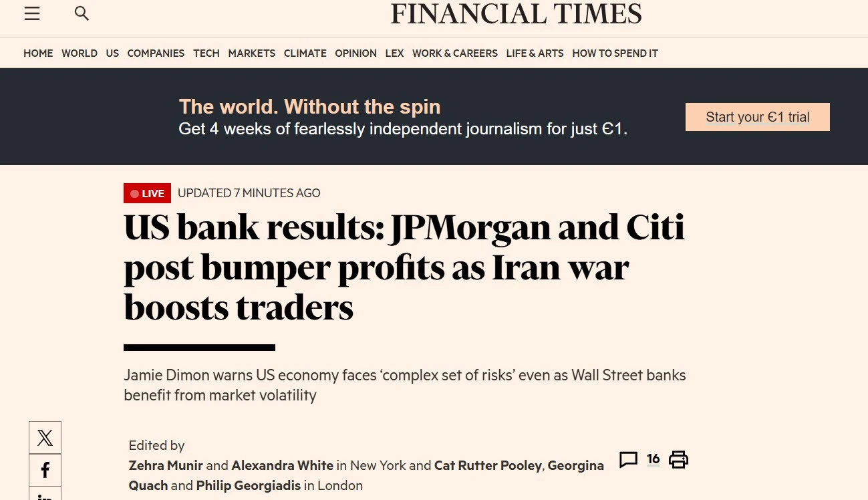The width and height of the screenshot is (868, 500).
Task: Click the red LIVE badge
Action: [x=147, y=193]
